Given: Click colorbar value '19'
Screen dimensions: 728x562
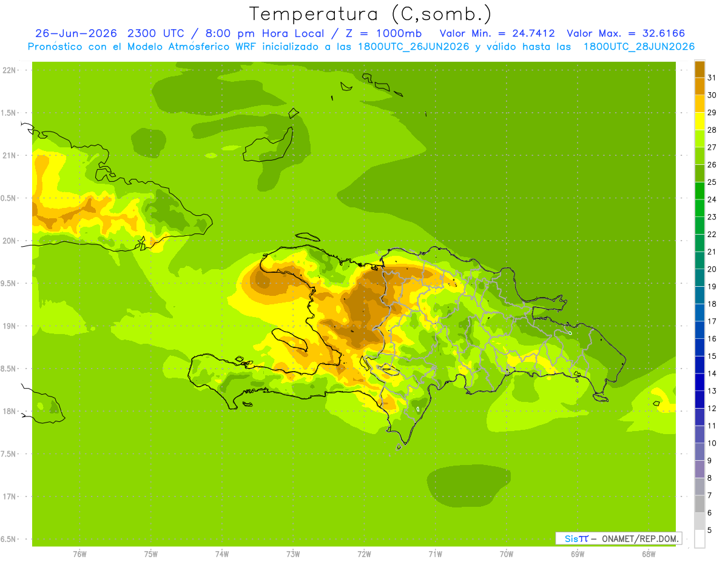Looking at the screenshot, I should tap(712, 286).
